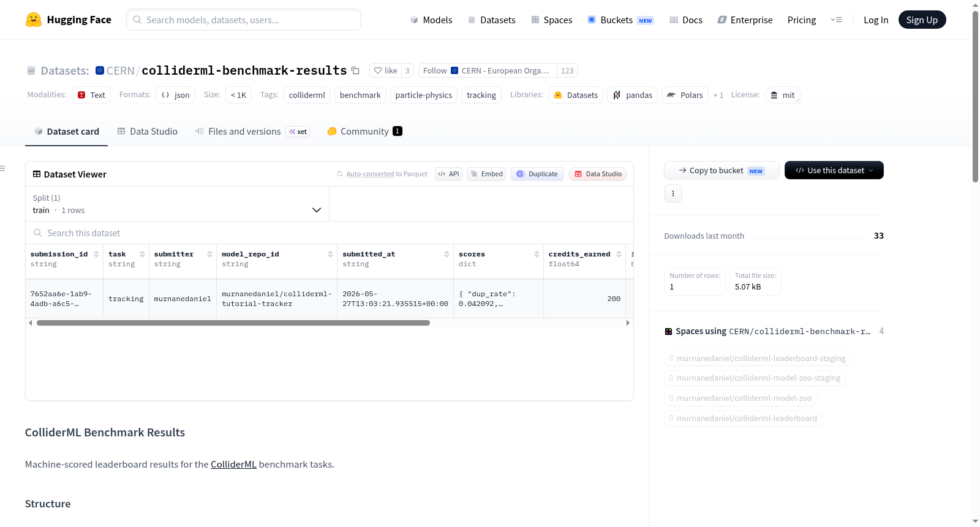Click the dataset table horizontal scrollbar thumb
The height and width of the screenshot is (527, 980).
(233, 323)
